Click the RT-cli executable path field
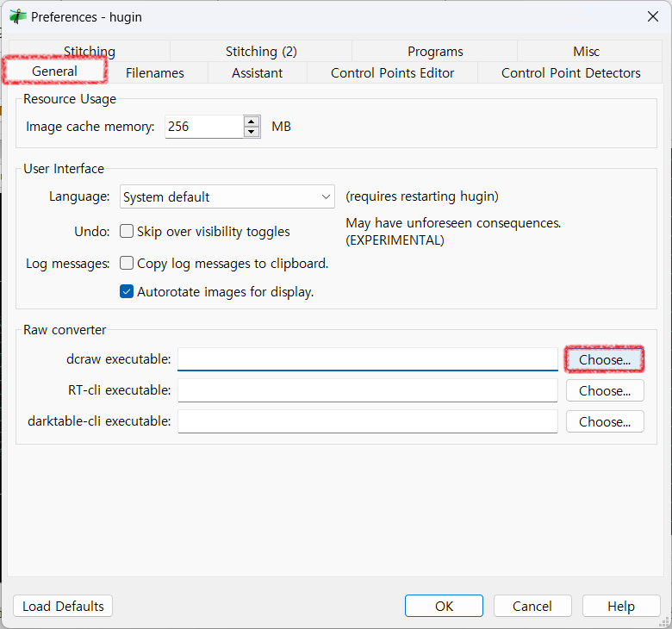 [x=368, y=390]
